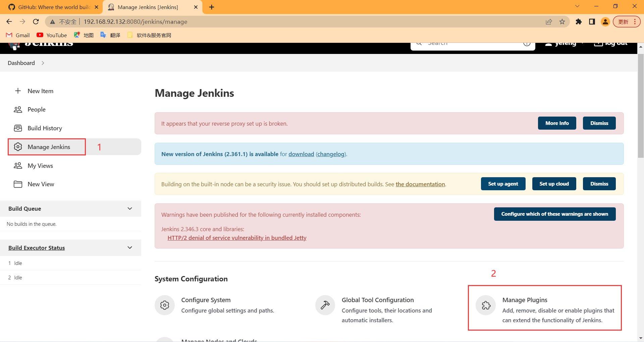The image size is (644, 342).
Task: Open My Views in sidebar
Action: (x=40, y=166)
